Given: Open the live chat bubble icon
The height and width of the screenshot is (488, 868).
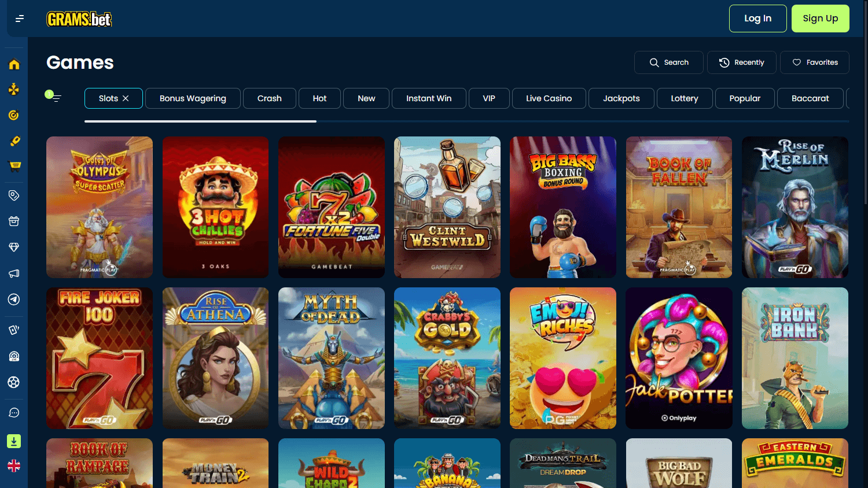Looking at the screenshot, I should (x=14, y=412).
